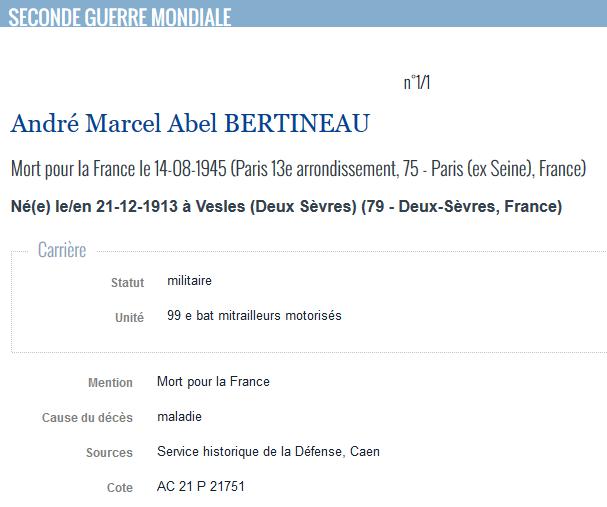This screenshot has width=607, height=507.
Task: Click the Statut field label
Action: tap(127, 283)
